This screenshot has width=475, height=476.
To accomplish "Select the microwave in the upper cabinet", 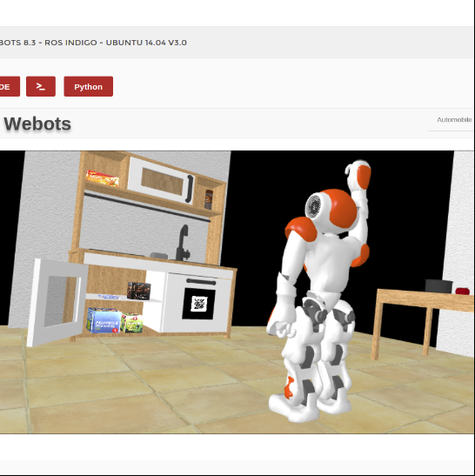I will click(161, 179).
